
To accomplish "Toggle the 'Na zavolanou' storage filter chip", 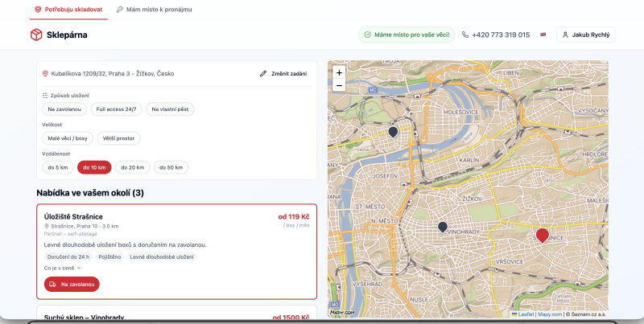I will click(64, 109).
